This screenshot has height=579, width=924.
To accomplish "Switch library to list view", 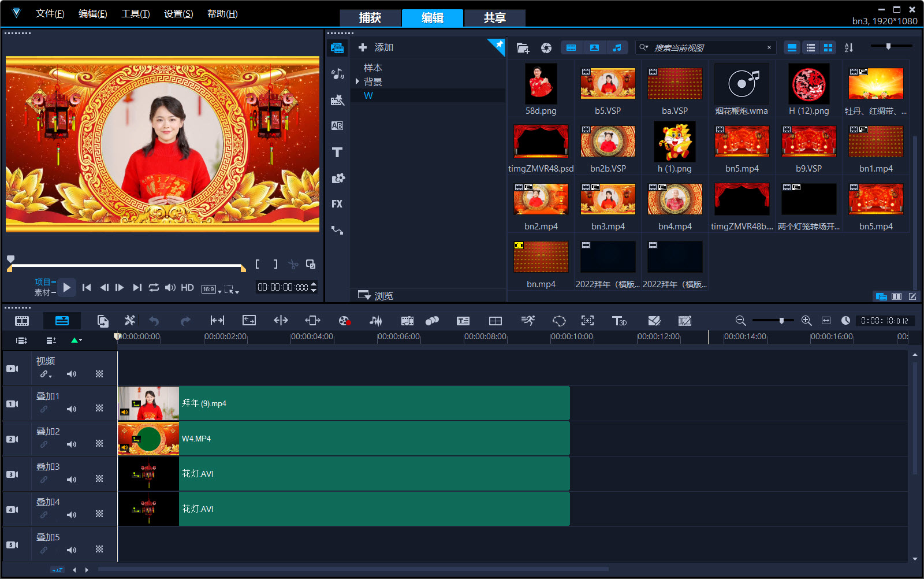I will [x=811, y=47].
